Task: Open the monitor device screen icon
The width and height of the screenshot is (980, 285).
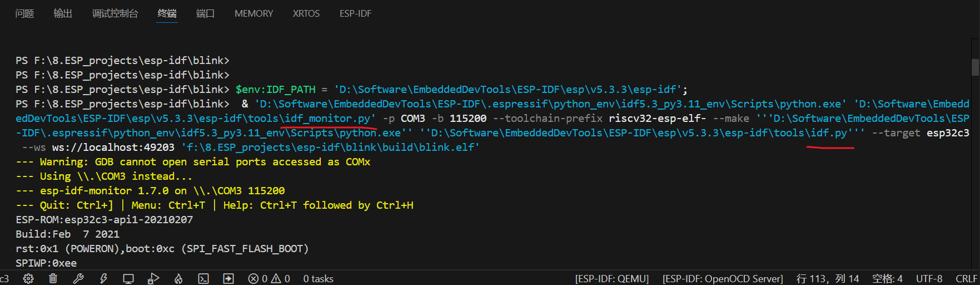Action: tap(128, 278)
